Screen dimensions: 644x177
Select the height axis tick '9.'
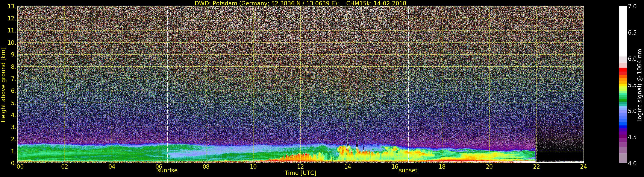(14, 55)
